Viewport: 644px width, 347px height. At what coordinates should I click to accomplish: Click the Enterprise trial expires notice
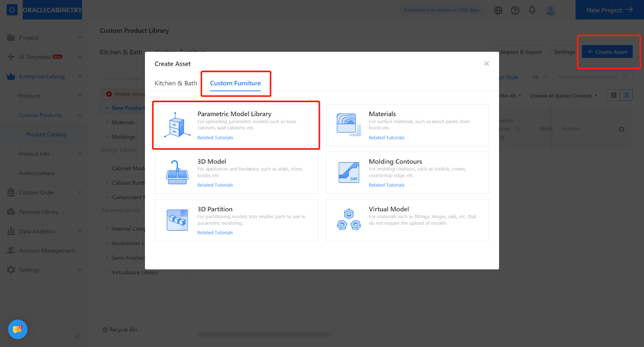pyautogui.click(x=442, y=10)
